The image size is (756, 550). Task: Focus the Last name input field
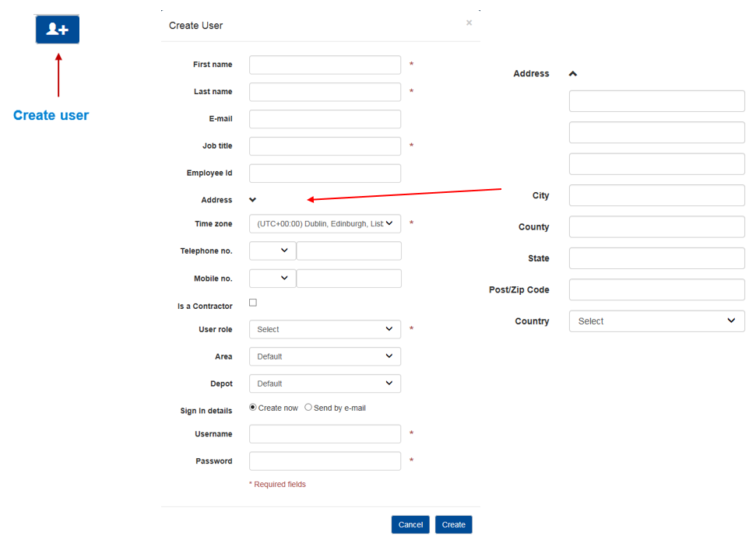(325, 92)
